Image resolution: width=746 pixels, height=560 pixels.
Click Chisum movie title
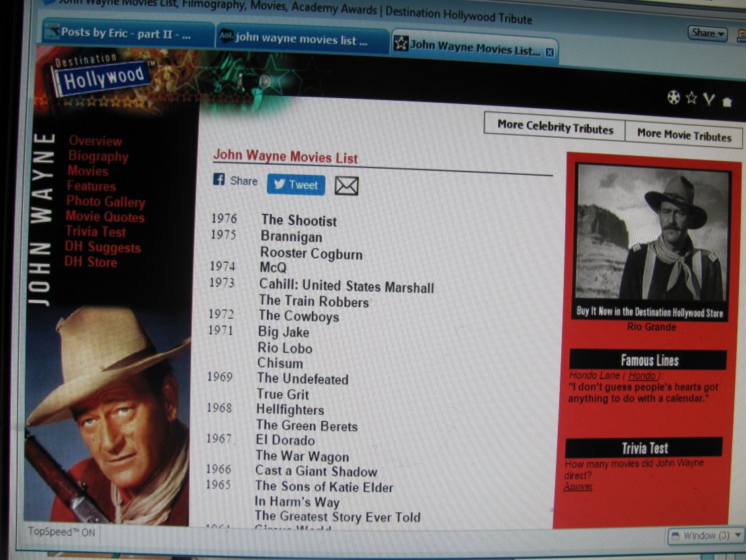pos(280,363)
